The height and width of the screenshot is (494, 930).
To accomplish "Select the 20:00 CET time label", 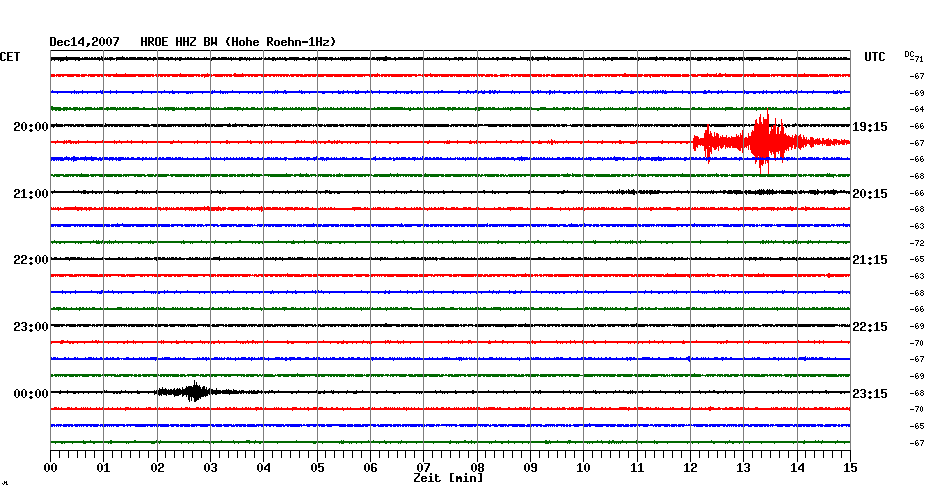I will (31, 127).
